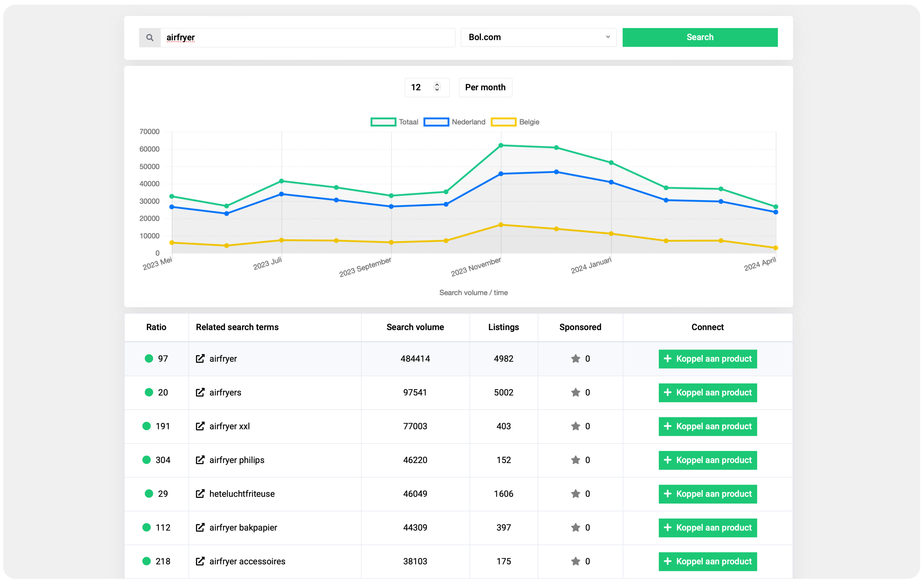The image size is (924, 580).
Task: Click the search volume value 38103
Action: pyautogui.click(x=415, y=561)
